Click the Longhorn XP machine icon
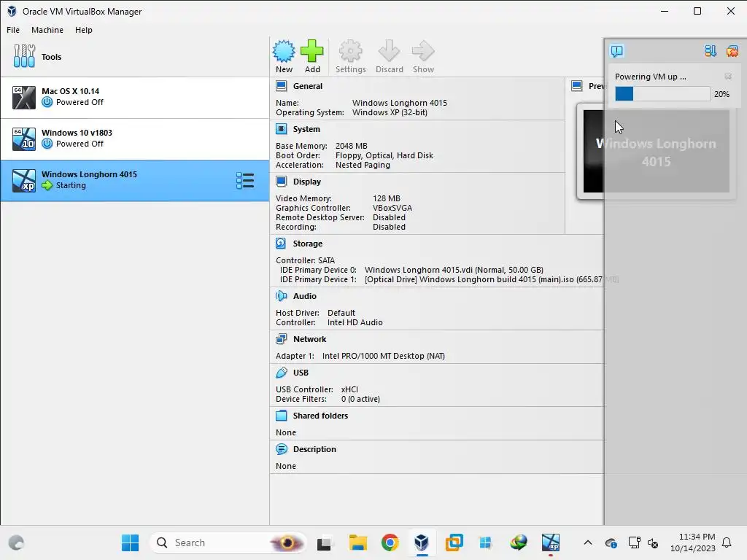This screenshot has height=560, width=747. [x=24, y=181]
